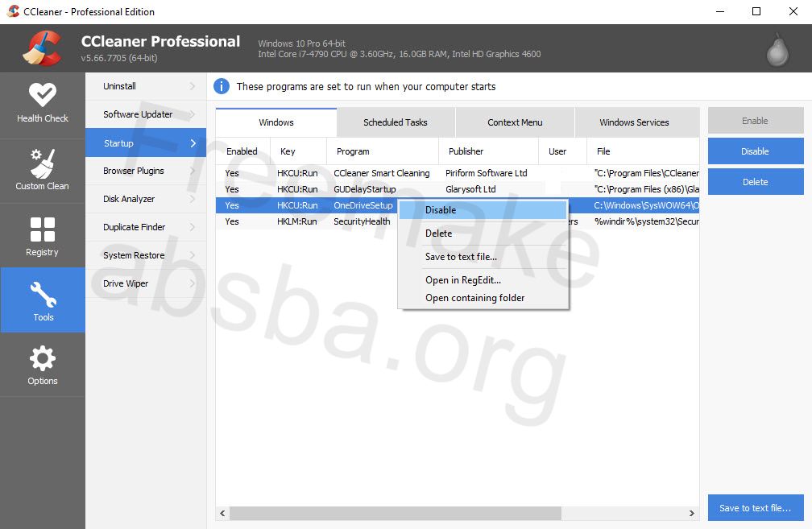This screenshot has height=529, width=812.
Task: Click horizontal scrollbar right arrow
Action: click(x=692, y=513)
